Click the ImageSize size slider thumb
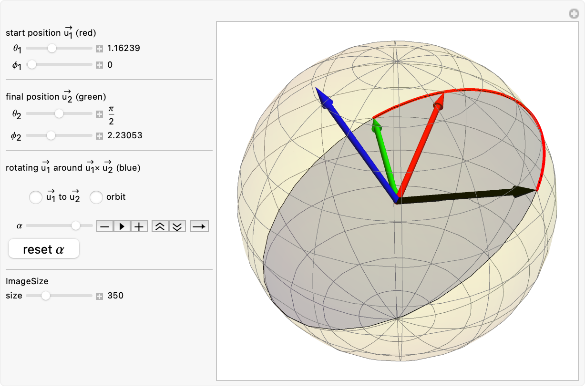 point(46,295)
